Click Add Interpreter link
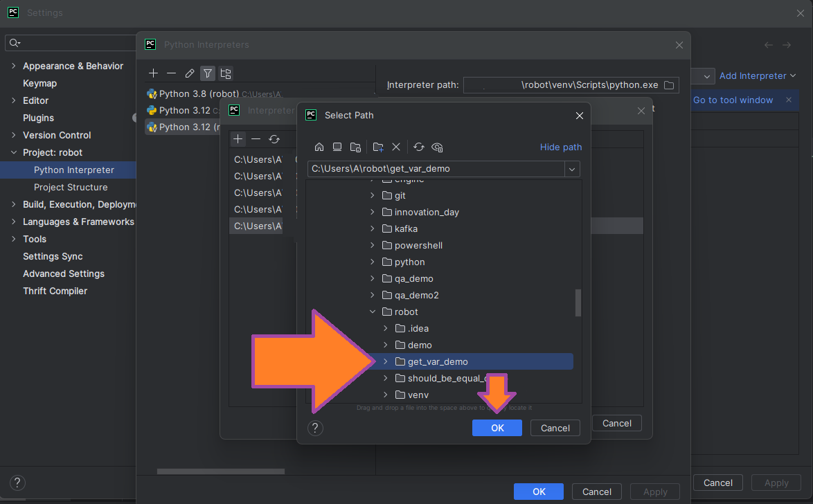Viewport: 813px width, 504px height. [758, 75]
